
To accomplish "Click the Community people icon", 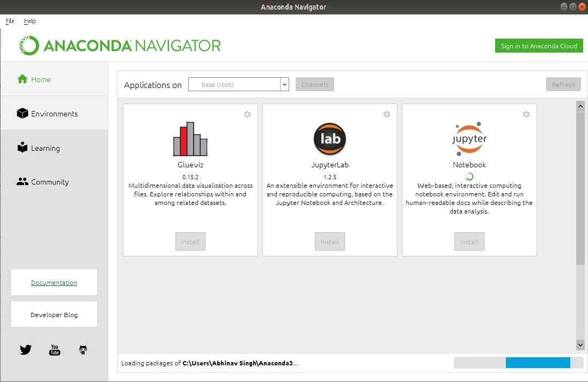I will click(23, 181).
